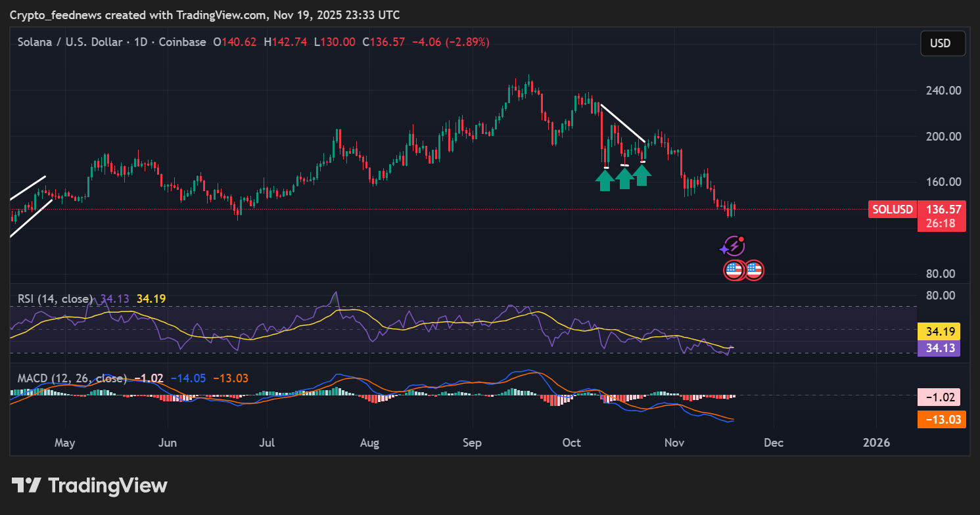Click the TradingView logo icon at bottom
This screenshot has width=980, height=515.
(26, 485)
